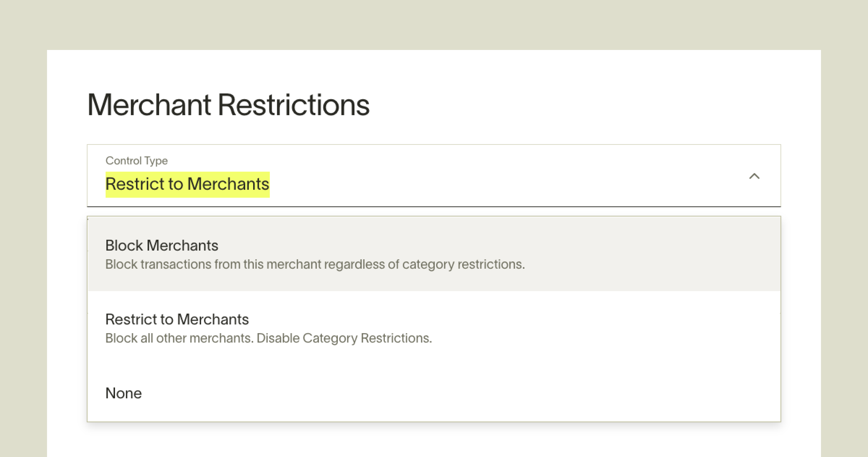The height and width of the screenshot is (457, 868).
Task: Click blank area right of Restrict to Merchants option
Action: click(607, 328)
